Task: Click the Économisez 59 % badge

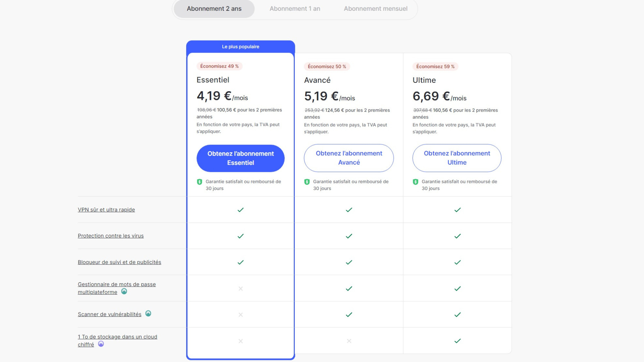Action: point(435,66)
